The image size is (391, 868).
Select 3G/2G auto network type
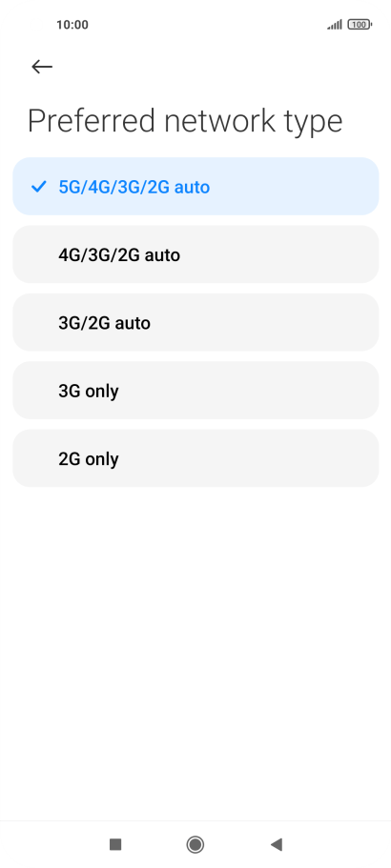tap(195, 323)
